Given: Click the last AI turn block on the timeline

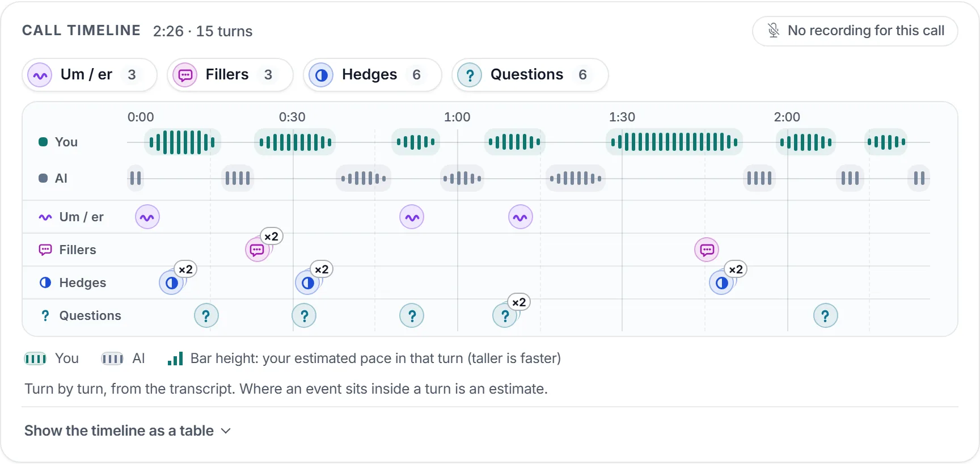Looking at the screenshot, I should pos(919,178).
